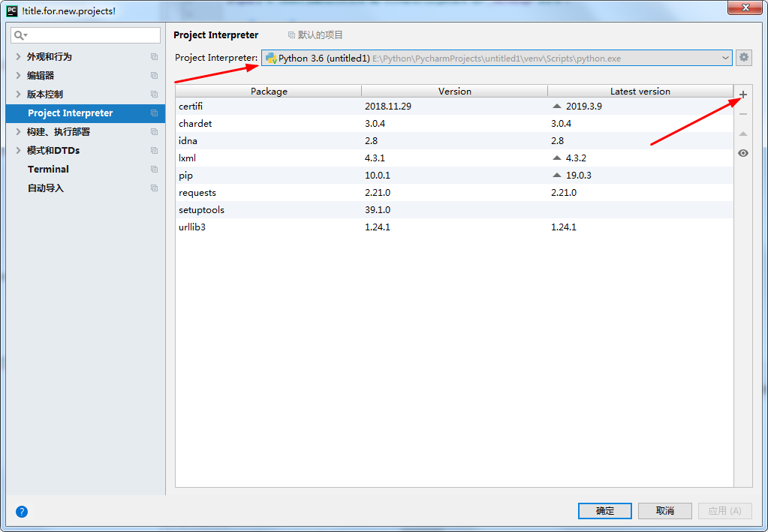Click copy icon beside selected Project Interpreter row
This screenshot has width=768, height=532.
tap(155, 113)
